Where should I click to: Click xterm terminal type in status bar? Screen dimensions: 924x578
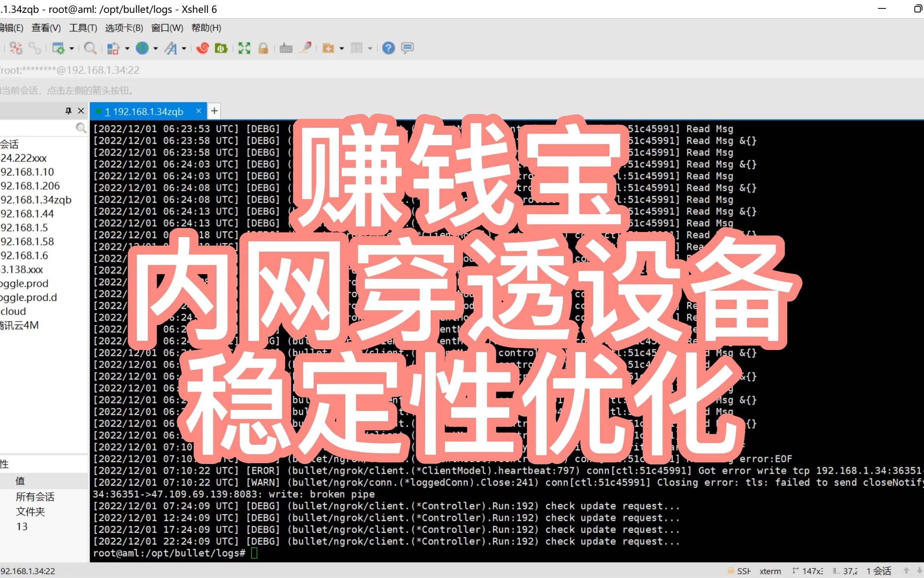[x=770, y=571]
